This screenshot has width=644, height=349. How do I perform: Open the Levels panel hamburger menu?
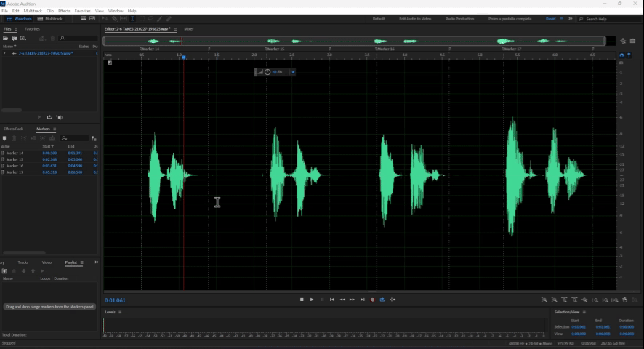point(120,312)
